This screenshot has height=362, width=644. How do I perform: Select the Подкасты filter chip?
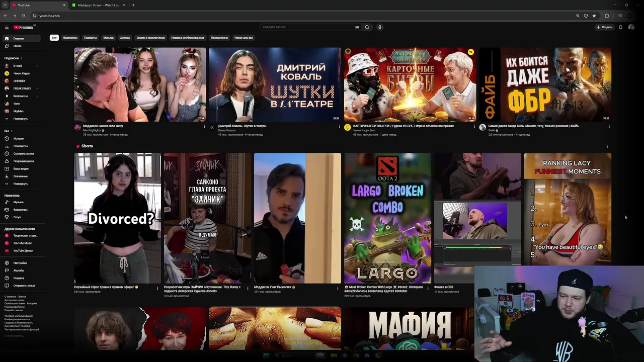(x=90, y=38)
